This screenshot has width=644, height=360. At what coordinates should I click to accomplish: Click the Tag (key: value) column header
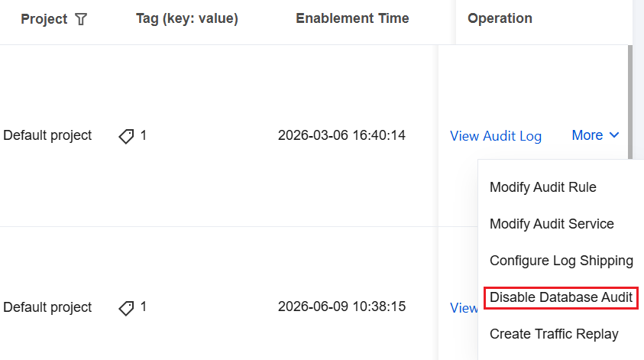pyautogui.click(x=187, y=18)
